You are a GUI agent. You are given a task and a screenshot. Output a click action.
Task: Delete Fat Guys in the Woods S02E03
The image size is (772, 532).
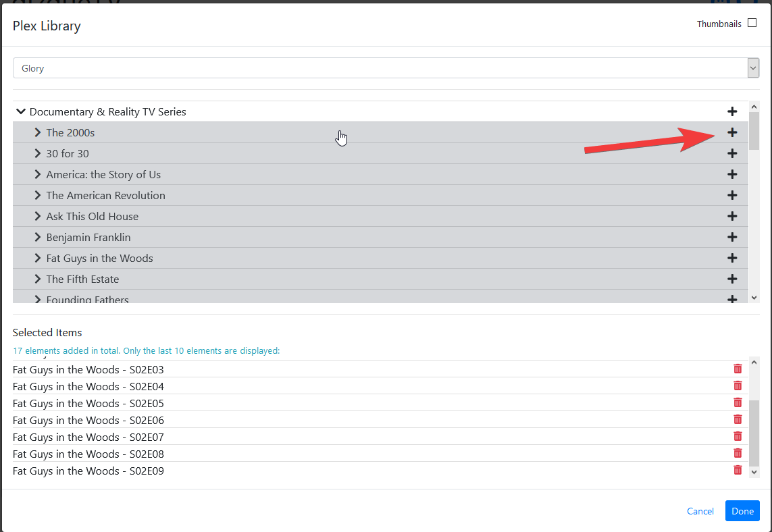pos(738,369)
